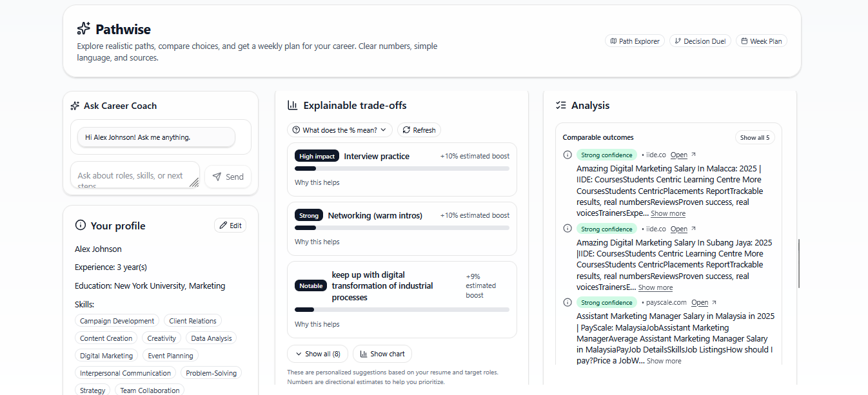
Task: Expand the Show all (8) trade-offs list
Action: click(x=318, y=354)
